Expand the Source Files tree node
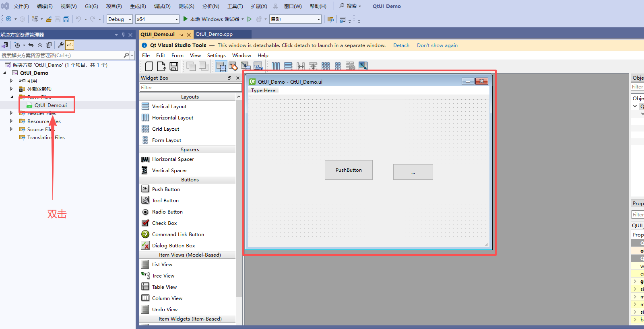 [x=11, y=129]
